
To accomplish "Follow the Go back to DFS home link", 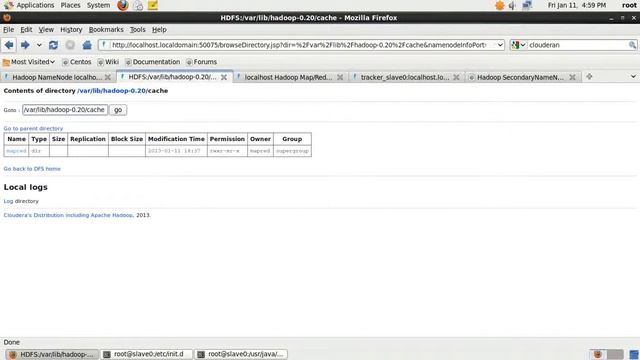I will click(x=32, y=169).
